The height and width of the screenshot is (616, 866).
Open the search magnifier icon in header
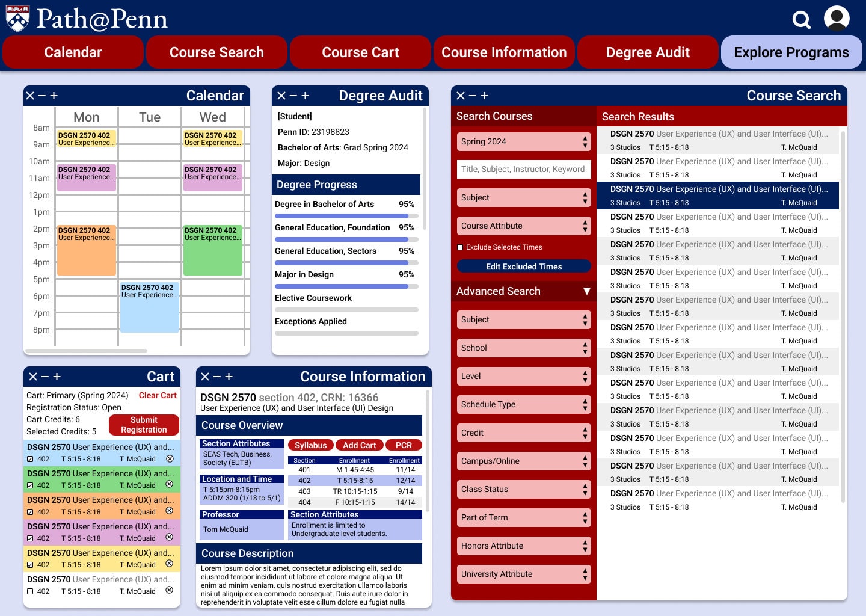801,20
